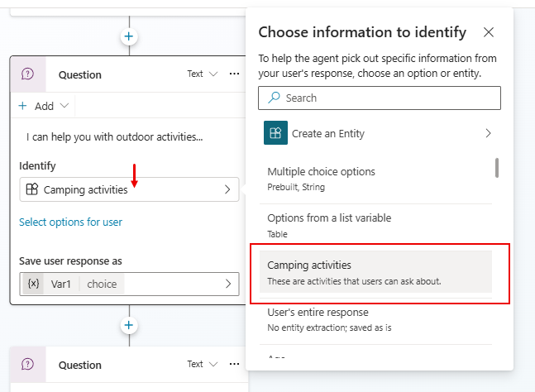Open more options on the bottom Question node
This screenshot has width=535, height=392.
click(234, 365)
